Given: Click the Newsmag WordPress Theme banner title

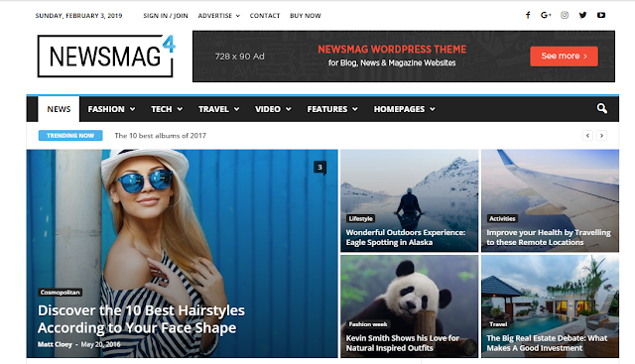Looking at the screenshot, I should coord(392,50).
